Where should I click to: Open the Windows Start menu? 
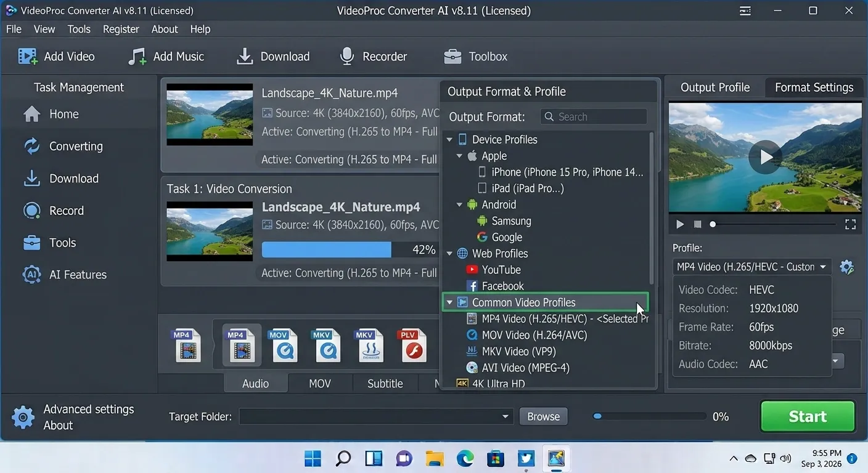313,458
